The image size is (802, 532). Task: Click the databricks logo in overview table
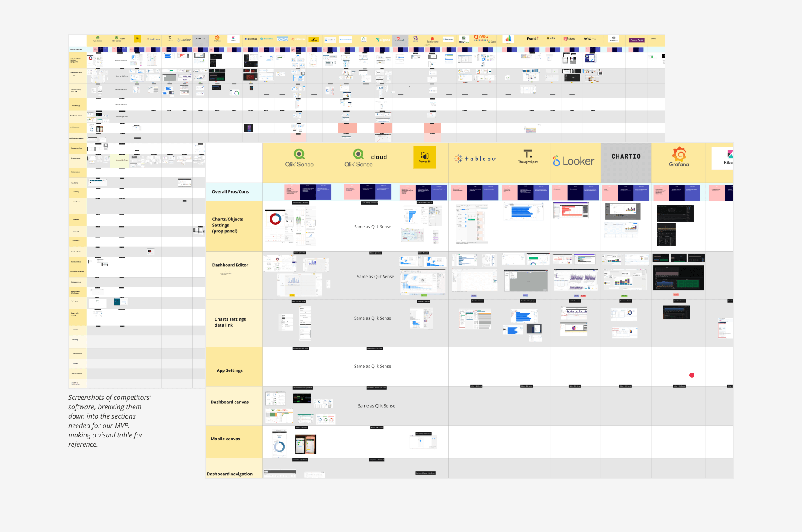pos(432,40)
